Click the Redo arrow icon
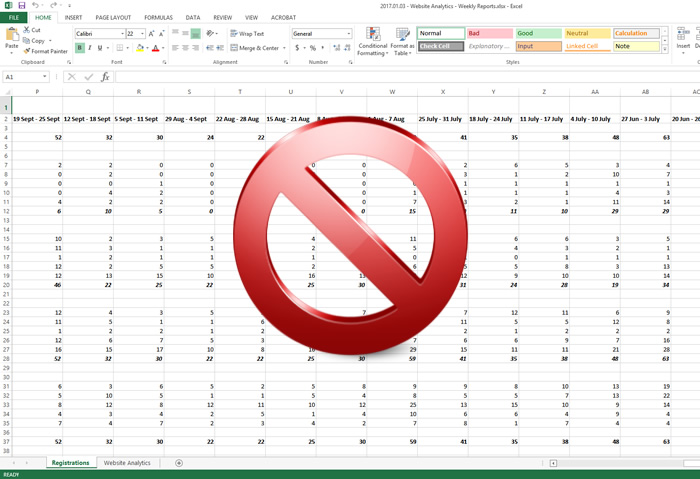The width and height of the screenshot is (700, 479). pyautogui.click(x=54, y=5)
